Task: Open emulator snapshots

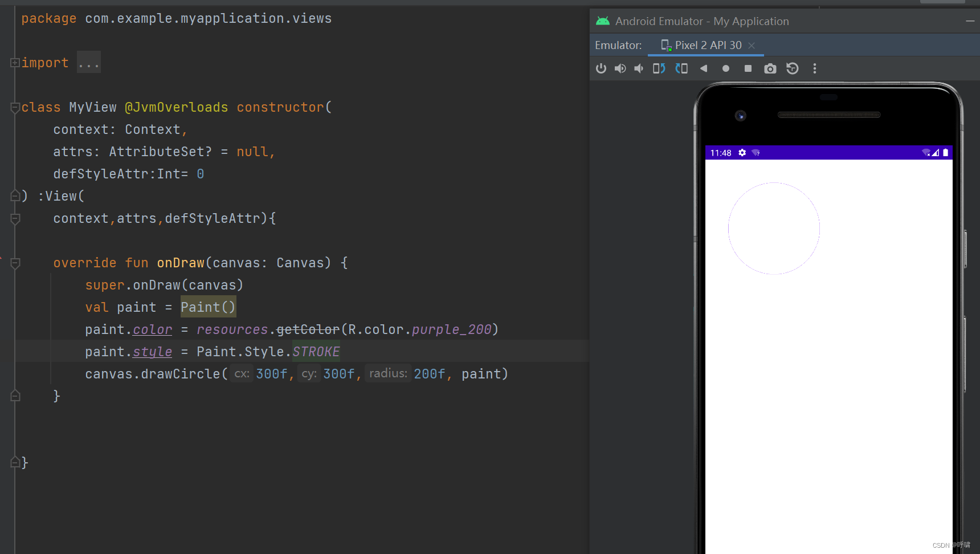Action: [792, 68]
